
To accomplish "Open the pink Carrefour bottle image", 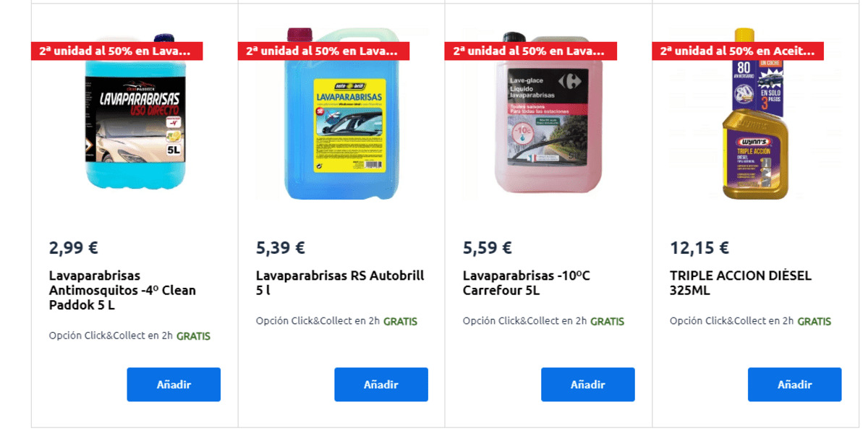I will [549, 114].
